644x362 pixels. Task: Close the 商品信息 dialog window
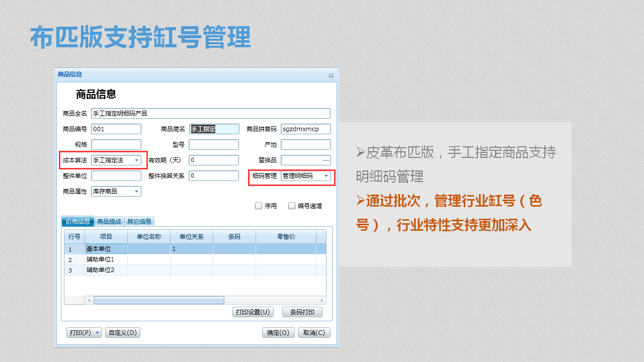(x=331, y=75)
